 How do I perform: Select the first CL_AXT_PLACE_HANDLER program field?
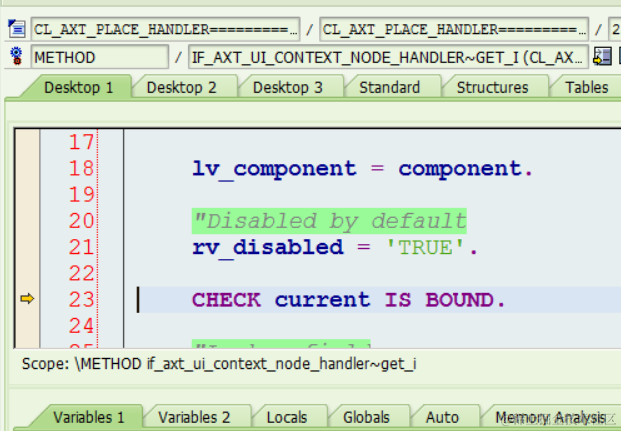click(166, 29)
